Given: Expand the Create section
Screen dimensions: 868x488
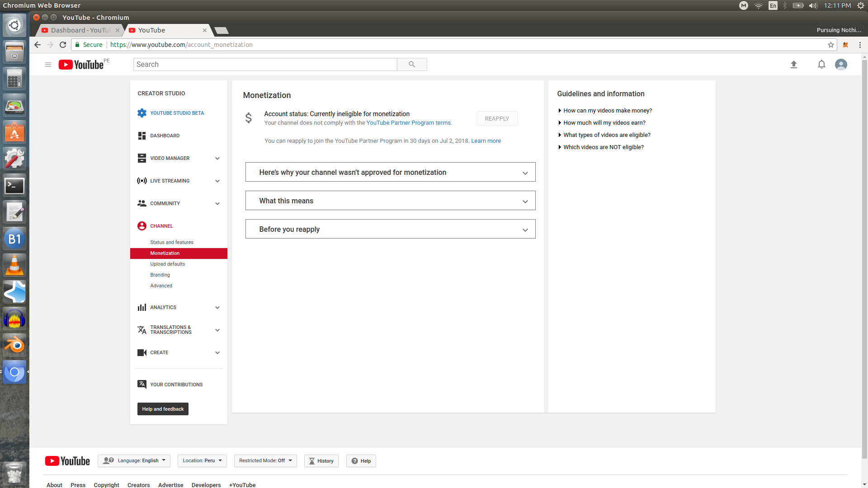Looking at the screenshot, I should (x=217, y=353).
